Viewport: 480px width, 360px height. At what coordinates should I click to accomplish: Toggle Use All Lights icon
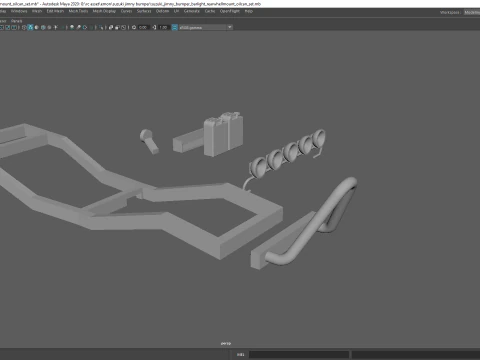click(55, 27)
